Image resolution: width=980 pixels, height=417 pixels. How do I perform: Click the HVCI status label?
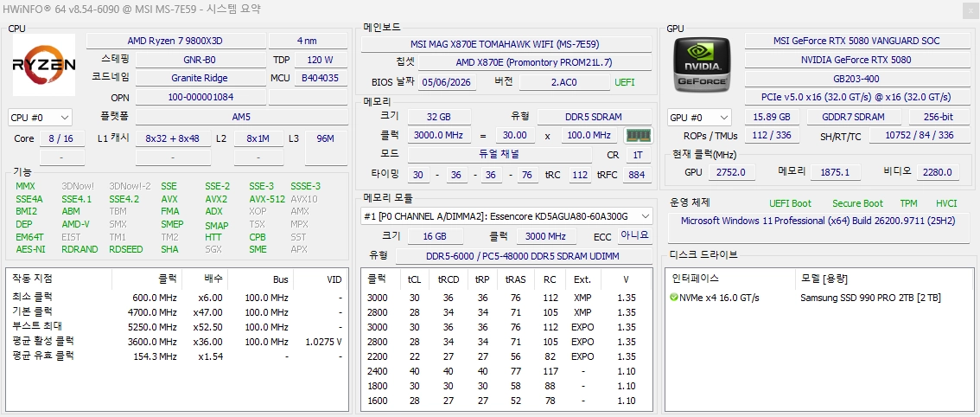tap(946, 203)
